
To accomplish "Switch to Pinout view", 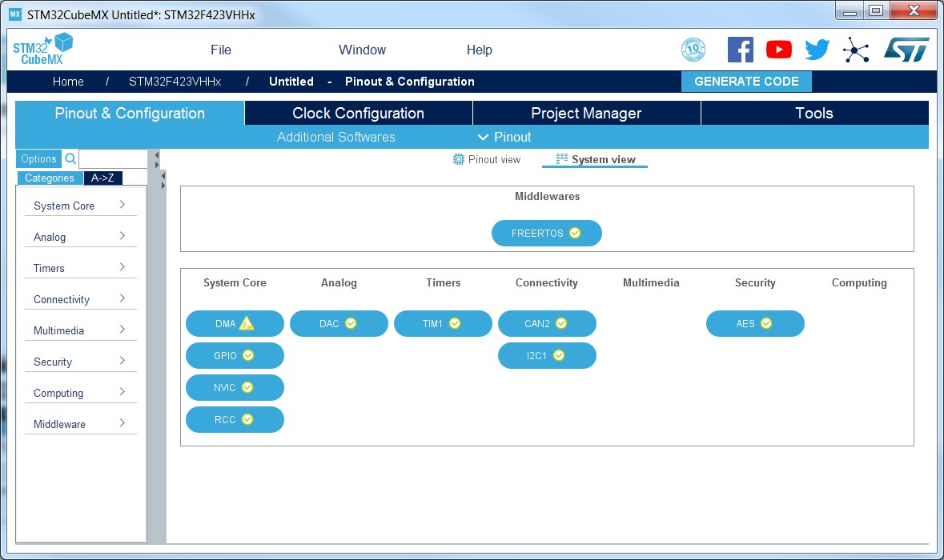I will pos(487,159).
